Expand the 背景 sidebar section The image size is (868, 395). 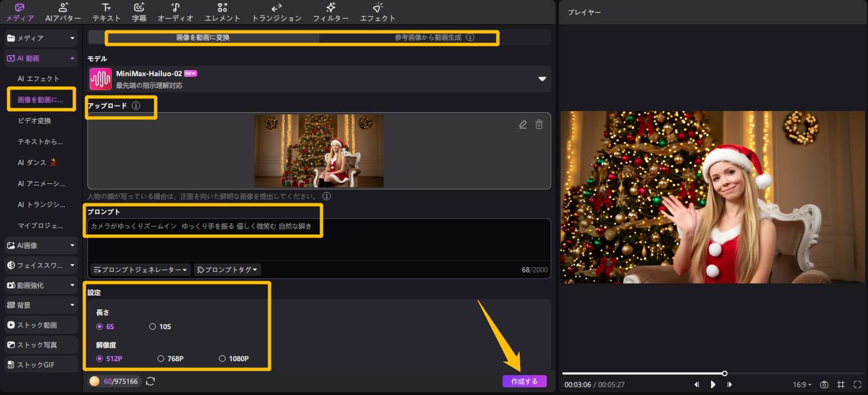coord(41,305)
